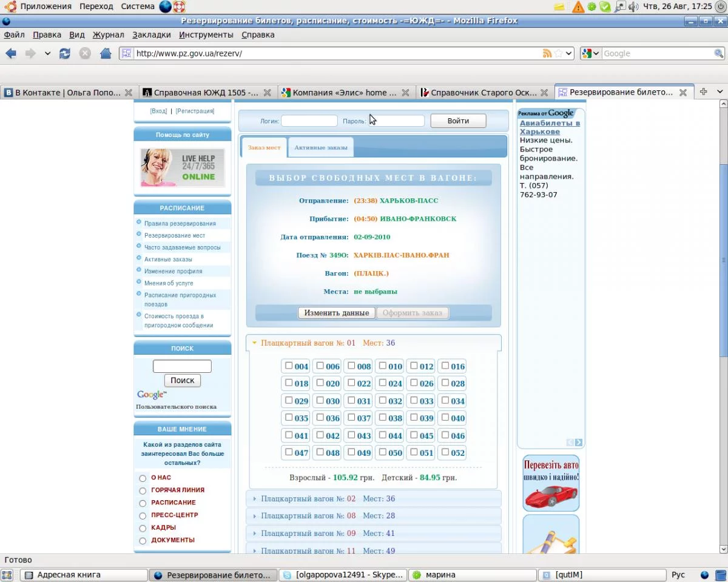728x582 pixels.
Task: Expand 'Плацкартный вагон № 11' section
Action: point(374,550)
